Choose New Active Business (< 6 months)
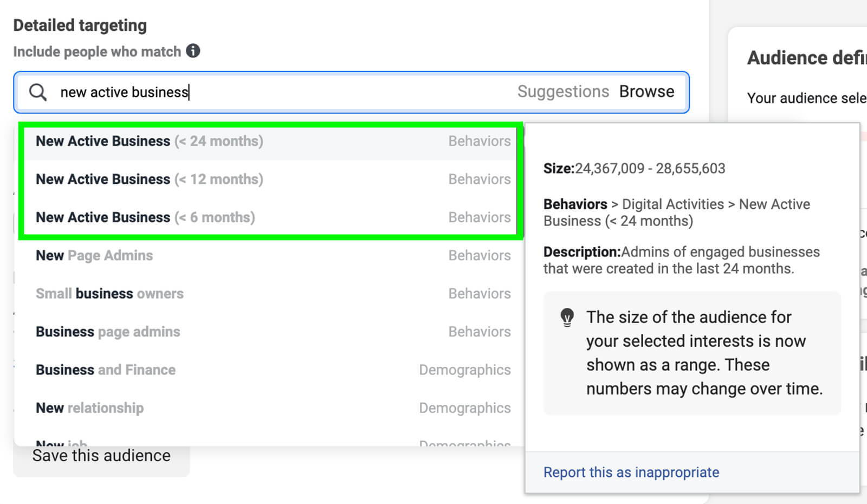 [145, 217]
